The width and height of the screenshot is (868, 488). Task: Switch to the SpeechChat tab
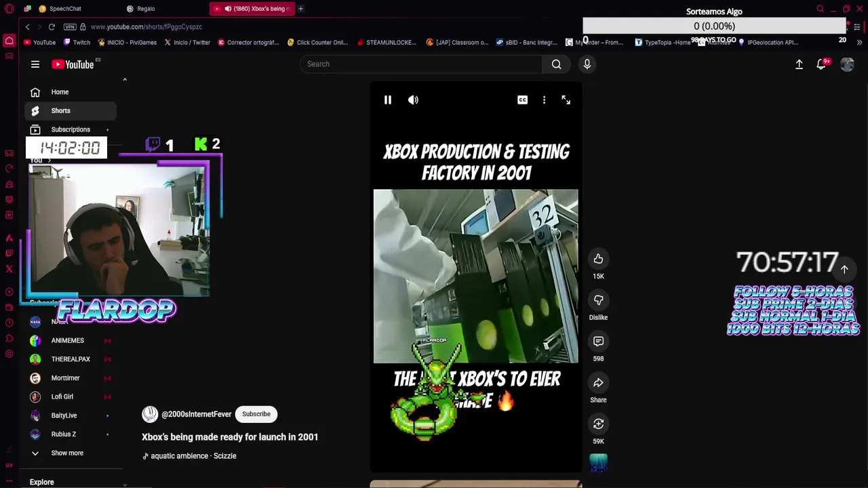point(64,9)
